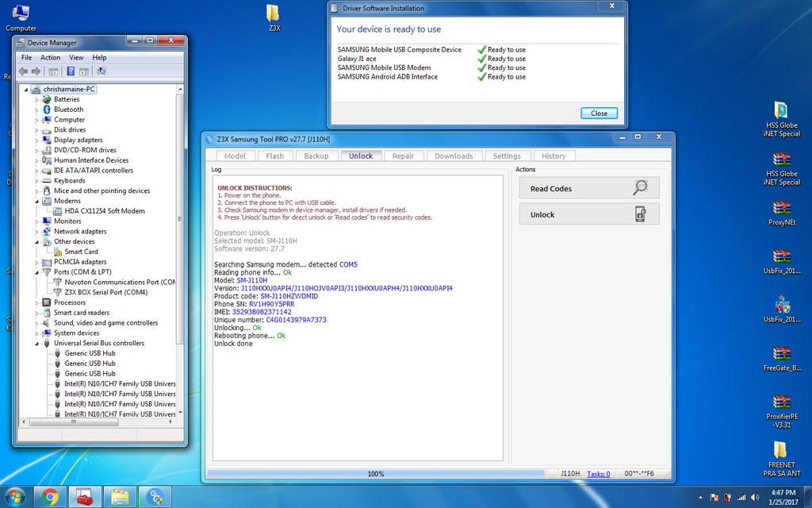This screenshot has height=508, width=812.
Task: Collapse Universal Serial Bus controllers node
Action: 36,343
